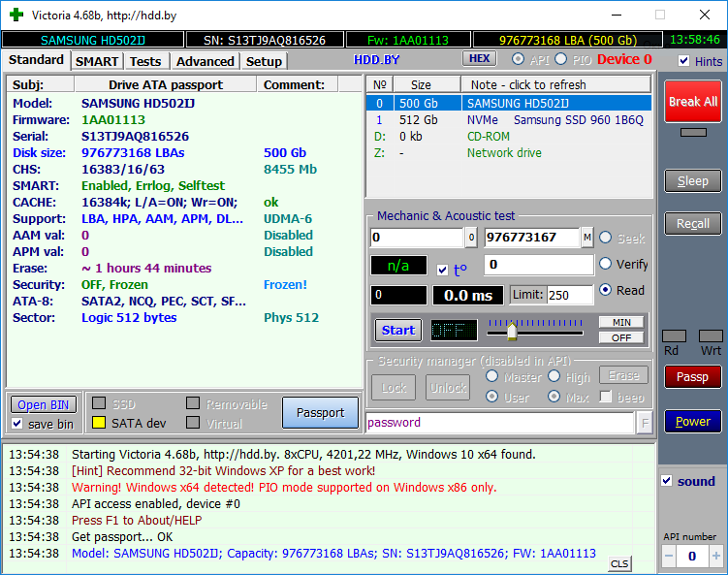Click the MIN acoustic button

pos(621,322)
